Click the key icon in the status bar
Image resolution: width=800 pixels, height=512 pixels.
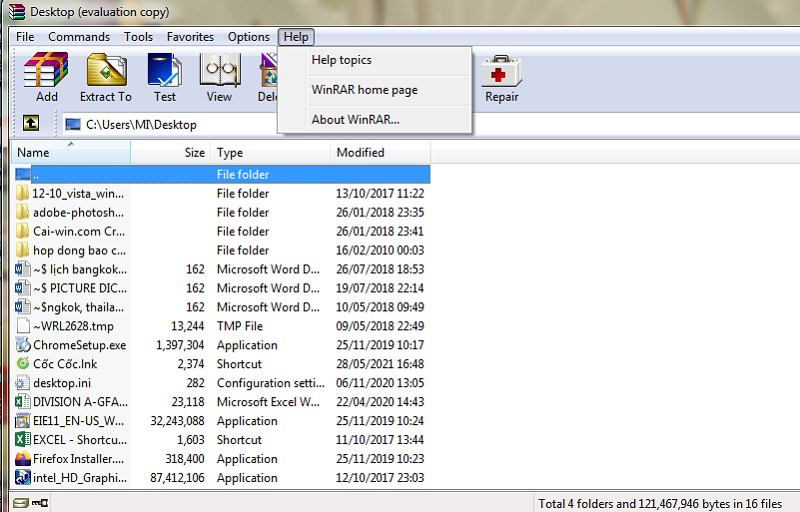coord(40,503)
